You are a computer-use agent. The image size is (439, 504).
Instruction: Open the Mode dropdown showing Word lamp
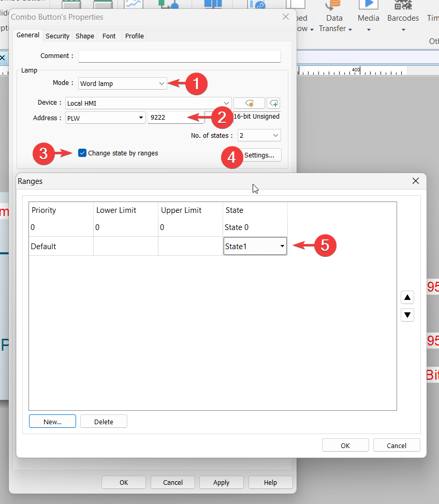click(x=123, y=83)
